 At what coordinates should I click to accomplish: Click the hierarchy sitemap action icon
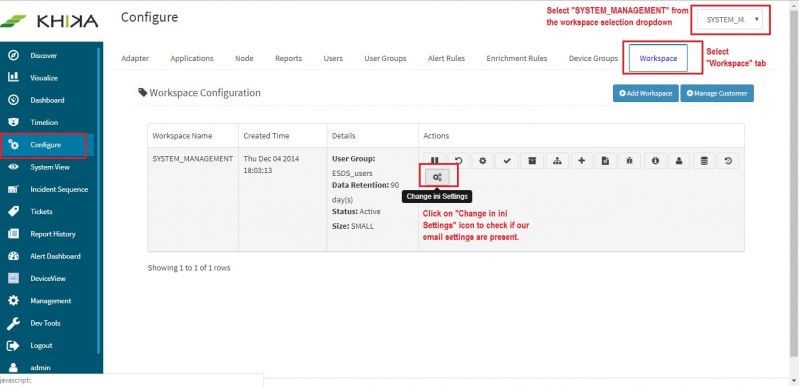click(557, 161)
